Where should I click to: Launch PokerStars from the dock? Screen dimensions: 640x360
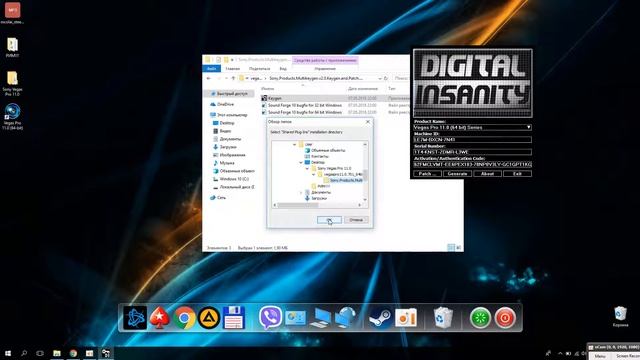[x=160, y=318]
